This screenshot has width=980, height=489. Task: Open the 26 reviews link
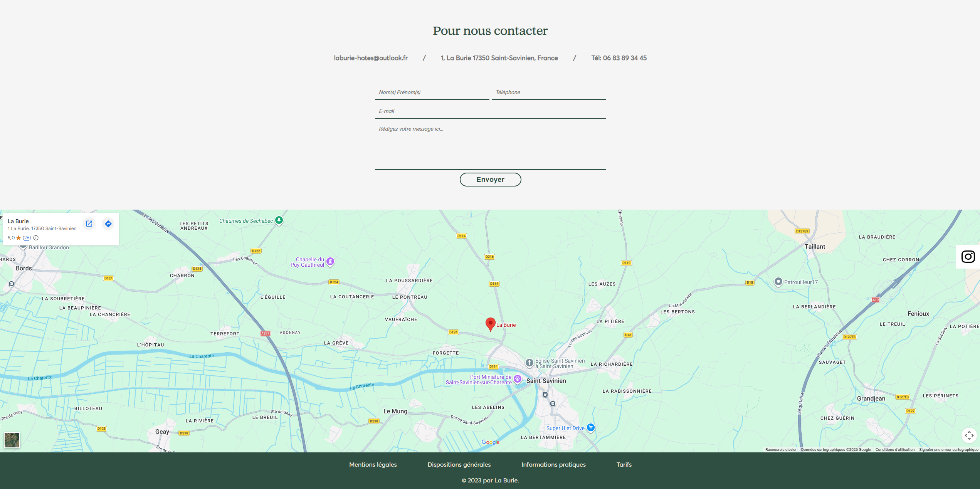point(27,238)
